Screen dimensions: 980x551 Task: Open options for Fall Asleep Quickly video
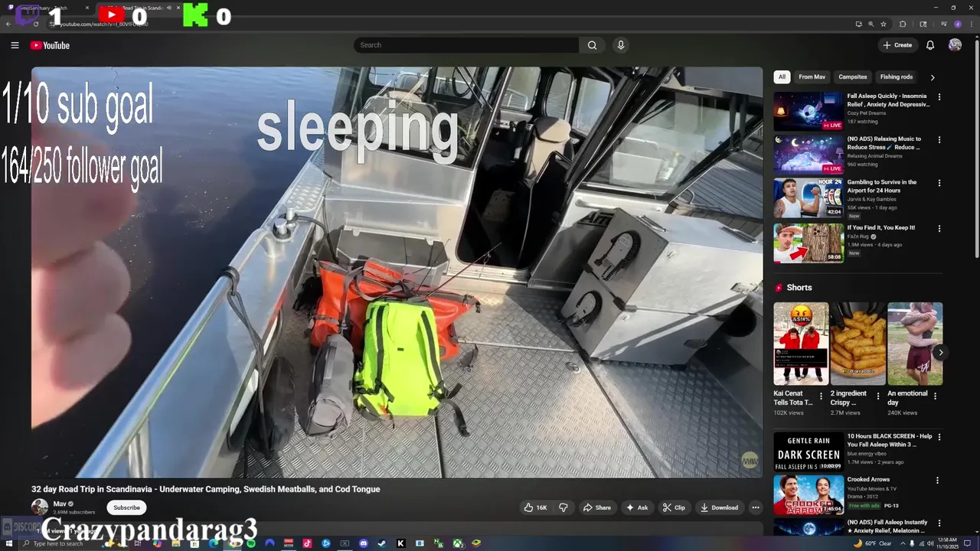939,97
